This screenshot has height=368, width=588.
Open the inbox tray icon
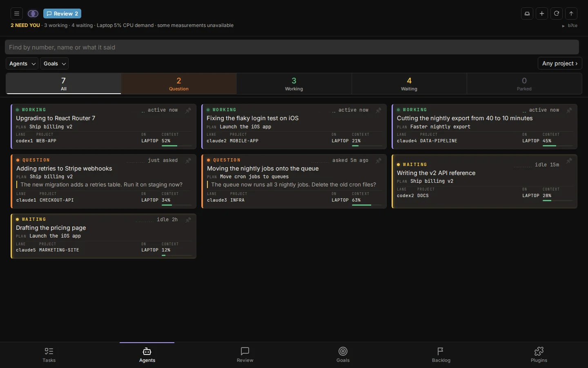527,13
